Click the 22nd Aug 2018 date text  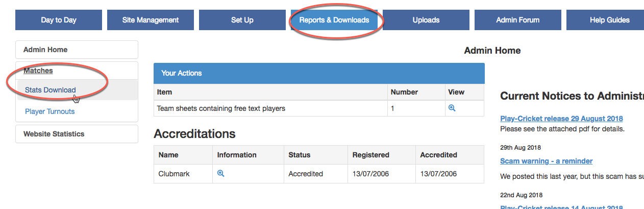(521, 195)
